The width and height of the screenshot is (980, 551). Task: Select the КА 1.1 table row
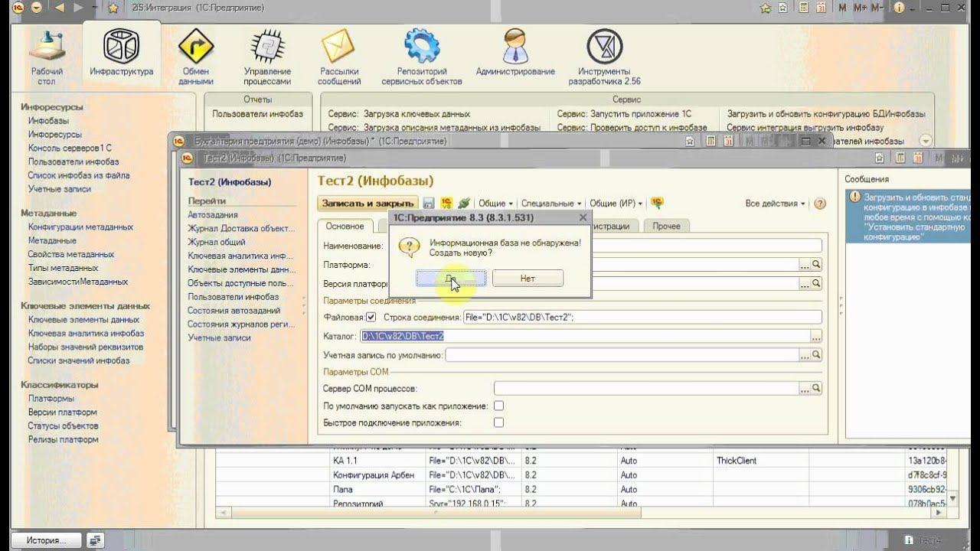[x=582, y=461]
